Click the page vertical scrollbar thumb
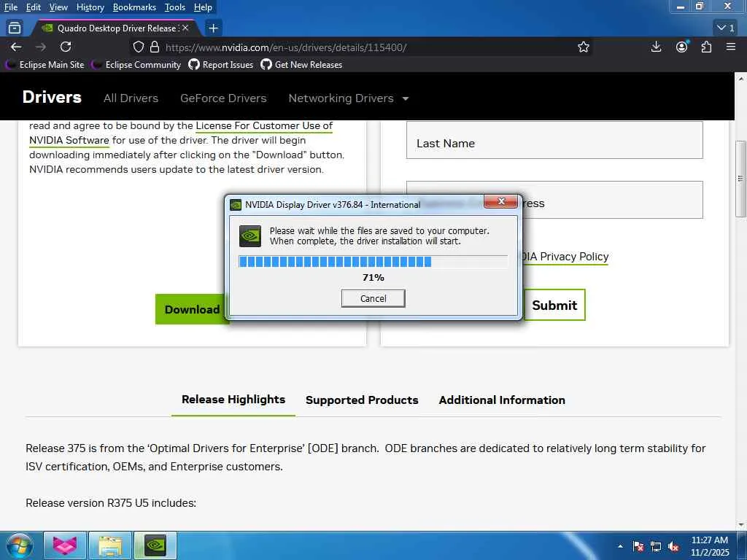This screenshot has height=560, width=747. [740, 179]
